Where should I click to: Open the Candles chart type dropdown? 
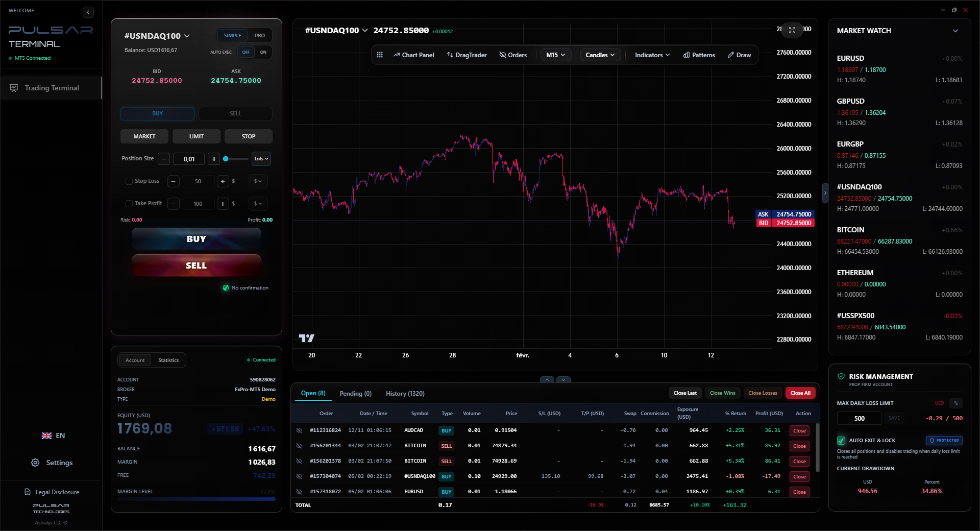point(600,55)
